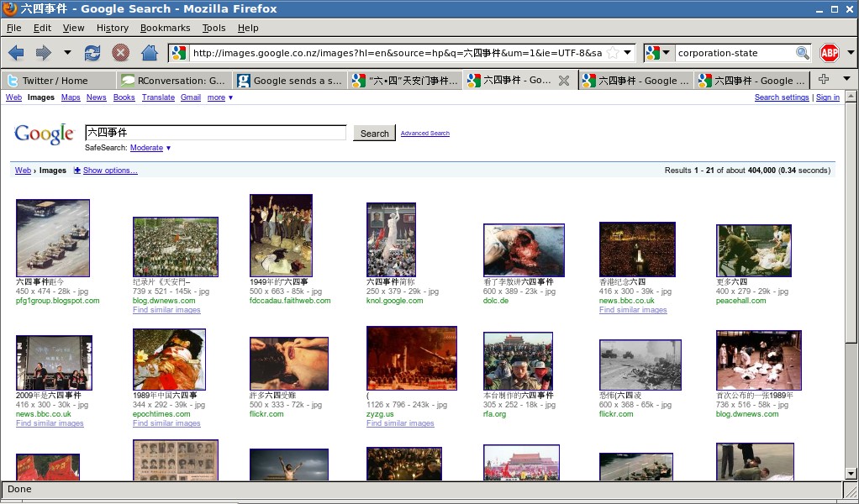Bookmark this page with the star icon

coord(613,53)
